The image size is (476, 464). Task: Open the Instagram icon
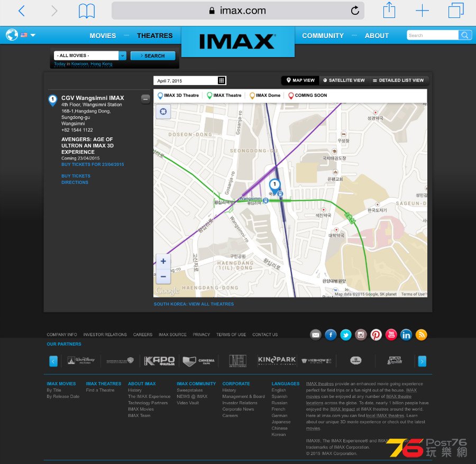click(361, 335)
